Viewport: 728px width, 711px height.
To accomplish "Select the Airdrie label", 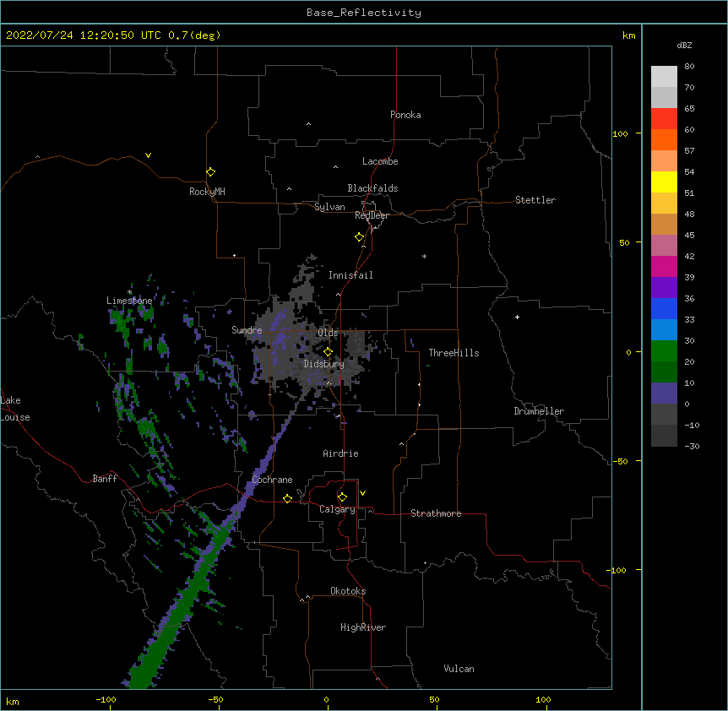I will [341, 453].
